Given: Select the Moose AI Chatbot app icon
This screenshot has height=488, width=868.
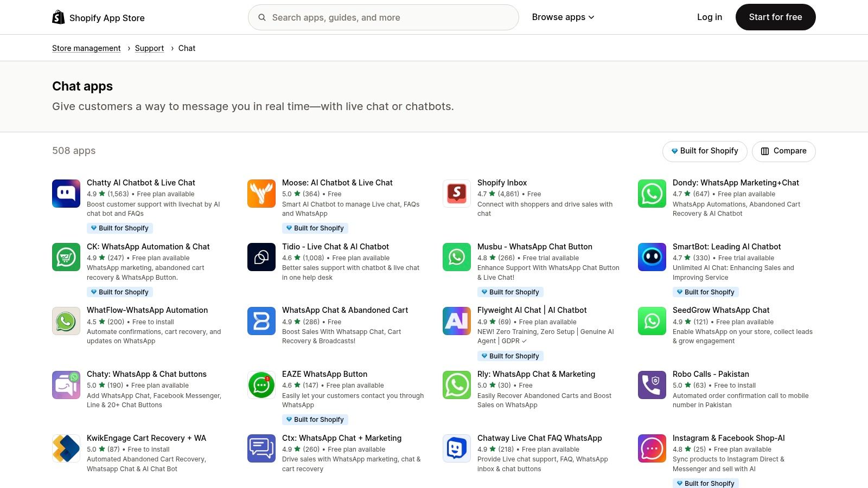Looking at the screenshot, I should (261, 193).
